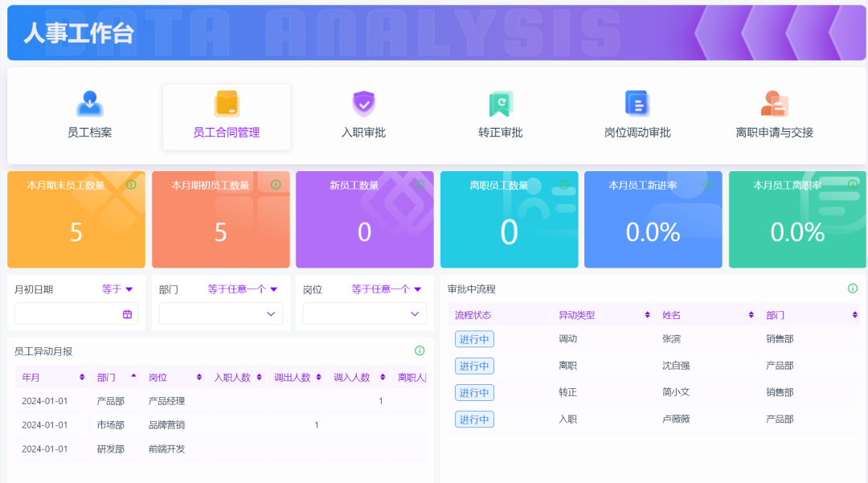Expand the 岗位 filter select box
Screen dimensions: 868x483
pyautogui.click(x=364, y=314)
